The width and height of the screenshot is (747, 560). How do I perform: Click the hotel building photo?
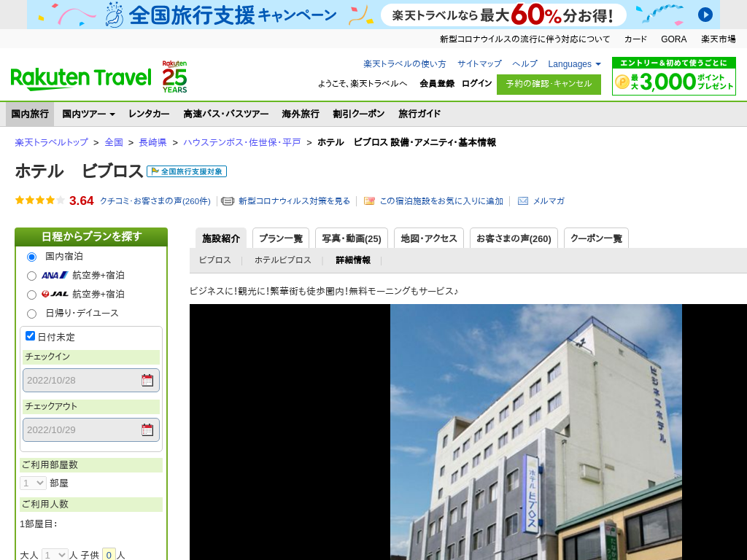pyautogui.click(x=536, y=432)
